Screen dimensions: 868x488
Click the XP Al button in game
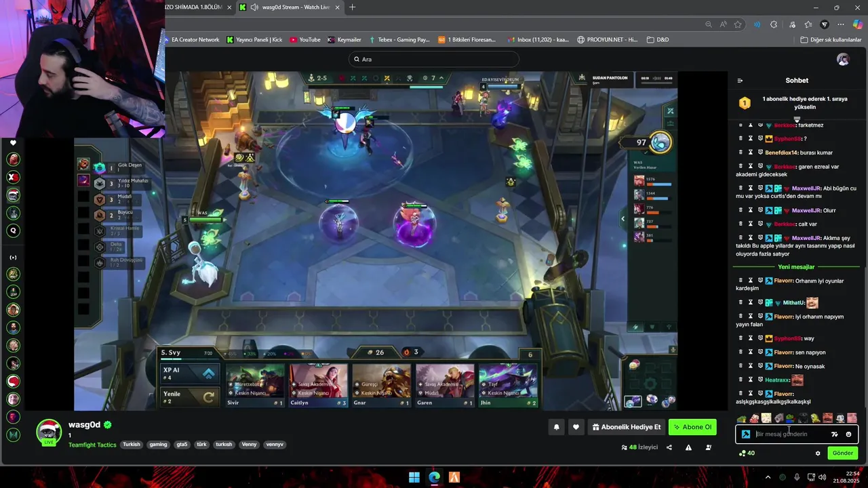191,373
